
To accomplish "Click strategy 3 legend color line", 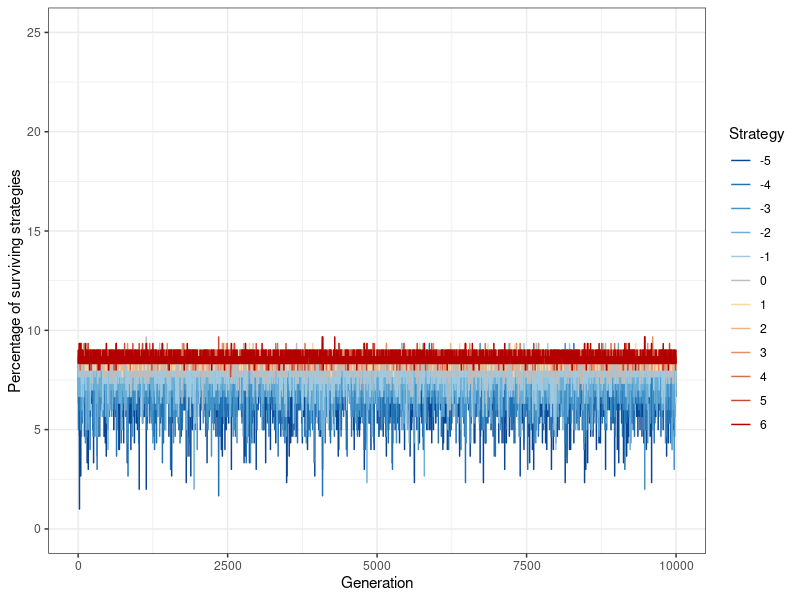I will (740, 353).
